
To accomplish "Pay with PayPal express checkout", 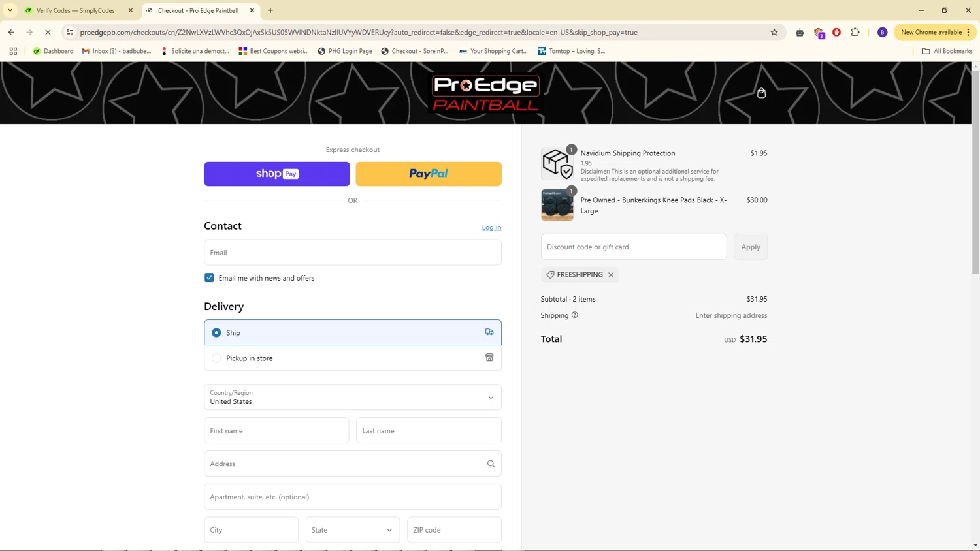I will point(429,174).
